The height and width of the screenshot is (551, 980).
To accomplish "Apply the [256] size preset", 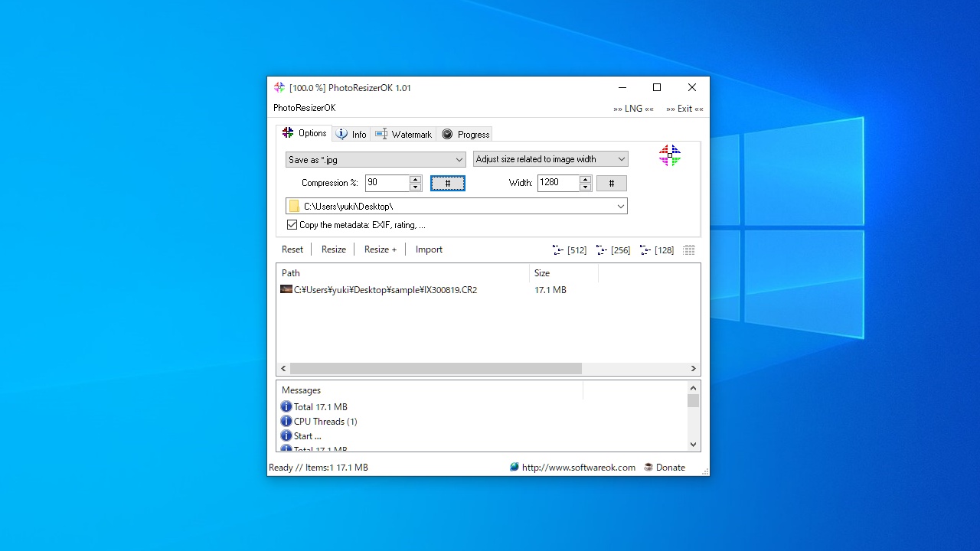I will [613, 250].
